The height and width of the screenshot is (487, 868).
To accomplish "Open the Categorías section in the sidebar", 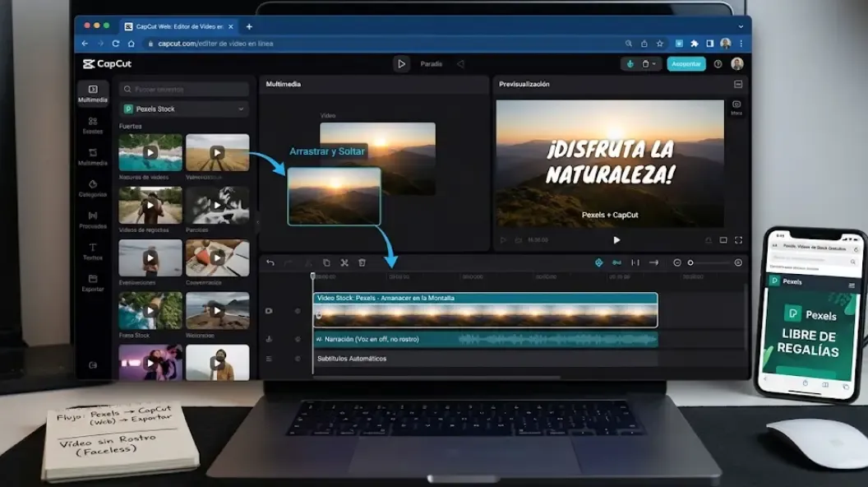I will coord(92,188).
